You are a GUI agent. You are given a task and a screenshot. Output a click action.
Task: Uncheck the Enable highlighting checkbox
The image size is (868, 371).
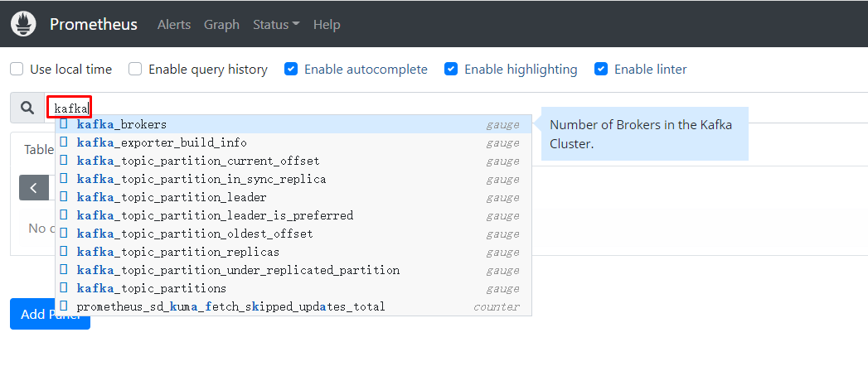[451, 69]
